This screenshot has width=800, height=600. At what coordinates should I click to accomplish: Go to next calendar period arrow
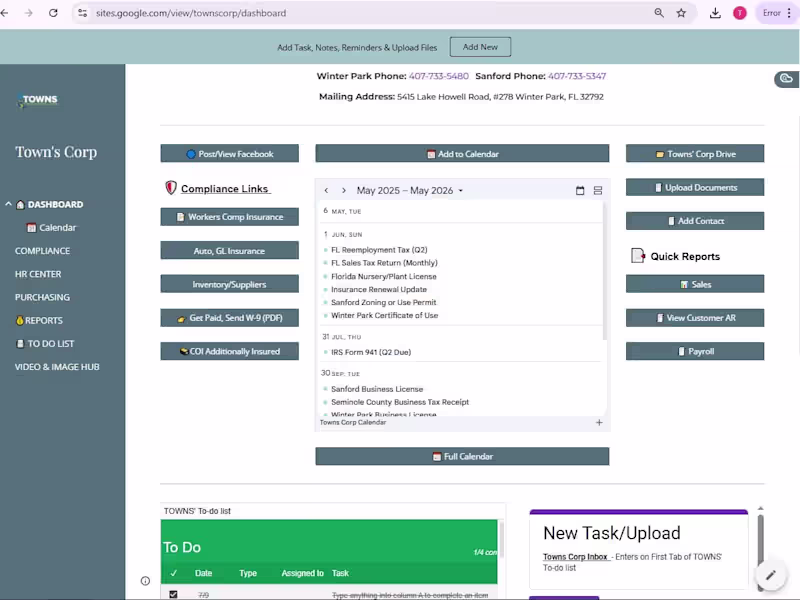(344, 191)
